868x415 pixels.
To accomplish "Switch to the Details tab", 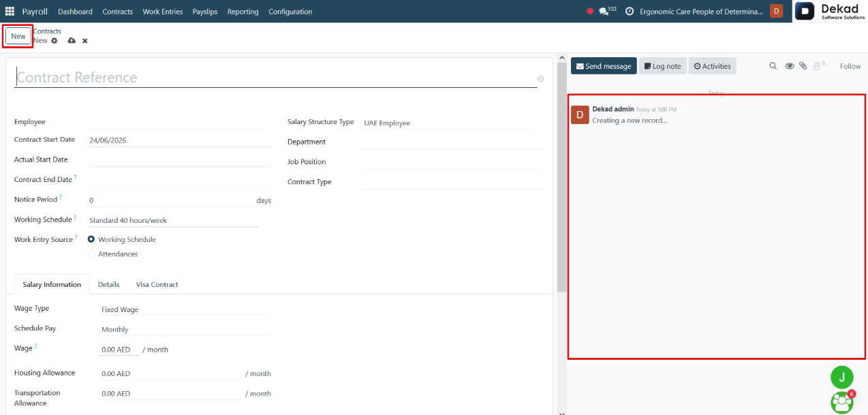I will click(x=108, y=284).
